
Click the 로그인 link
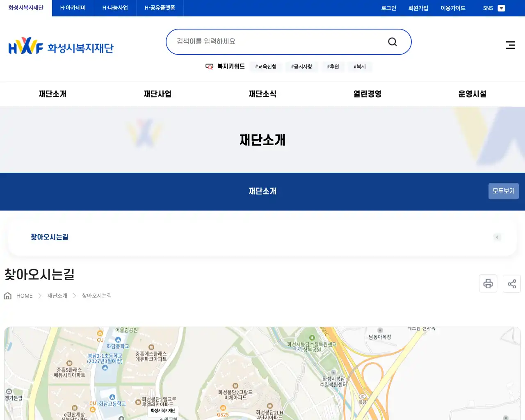(x=388, y=8)
